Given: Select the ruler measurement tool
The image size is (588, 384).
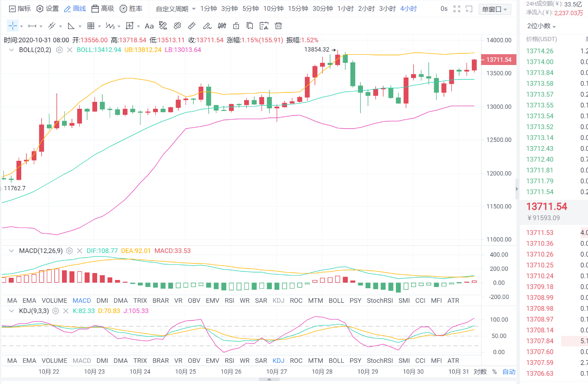Looking at the screenshot, I should pos(191,26).
